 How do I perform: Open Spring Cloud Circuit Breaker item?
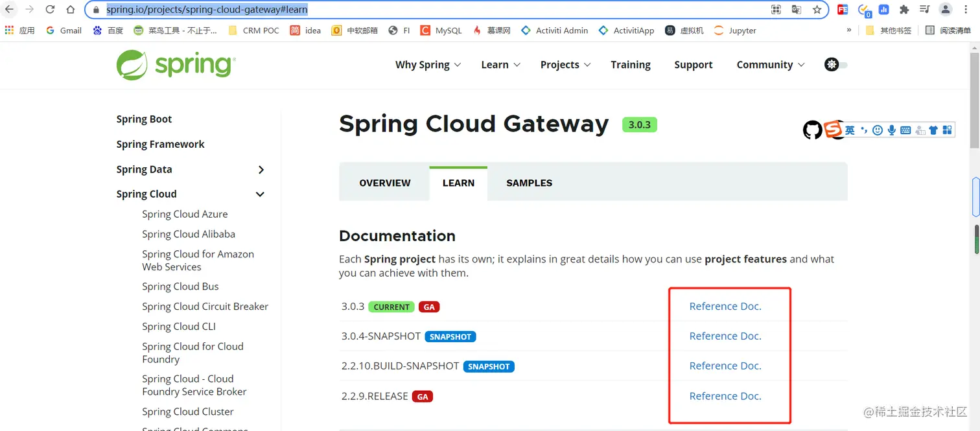point(205,307)
